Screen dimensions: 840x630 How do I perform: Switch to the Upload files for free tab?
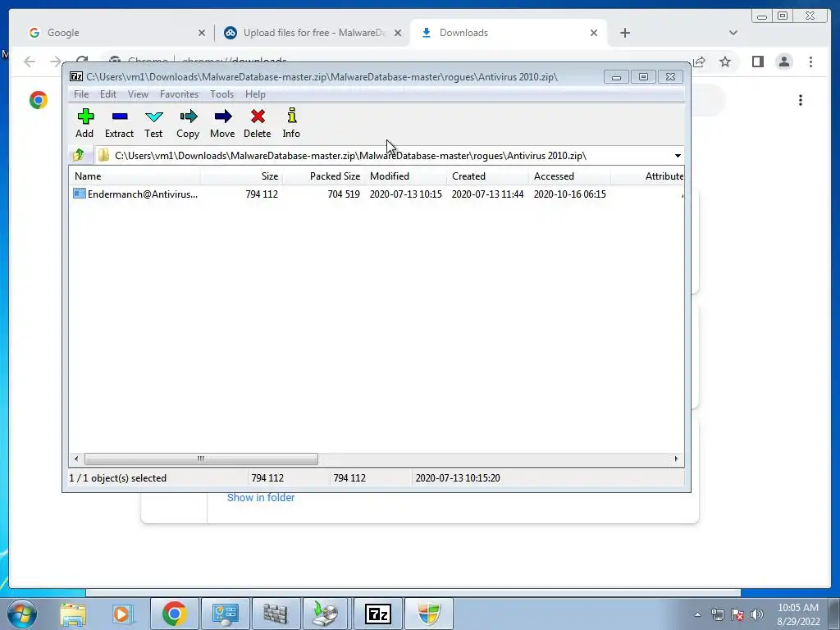(313, 33)
